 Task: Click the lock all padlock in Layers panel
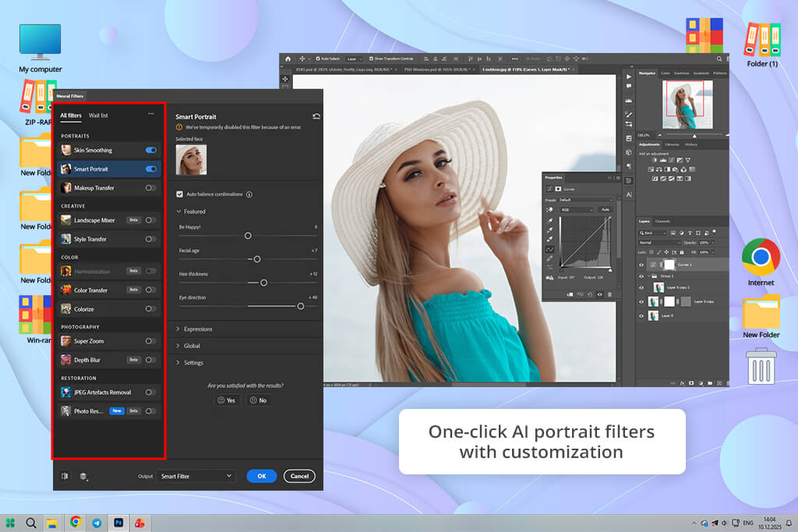681,252
